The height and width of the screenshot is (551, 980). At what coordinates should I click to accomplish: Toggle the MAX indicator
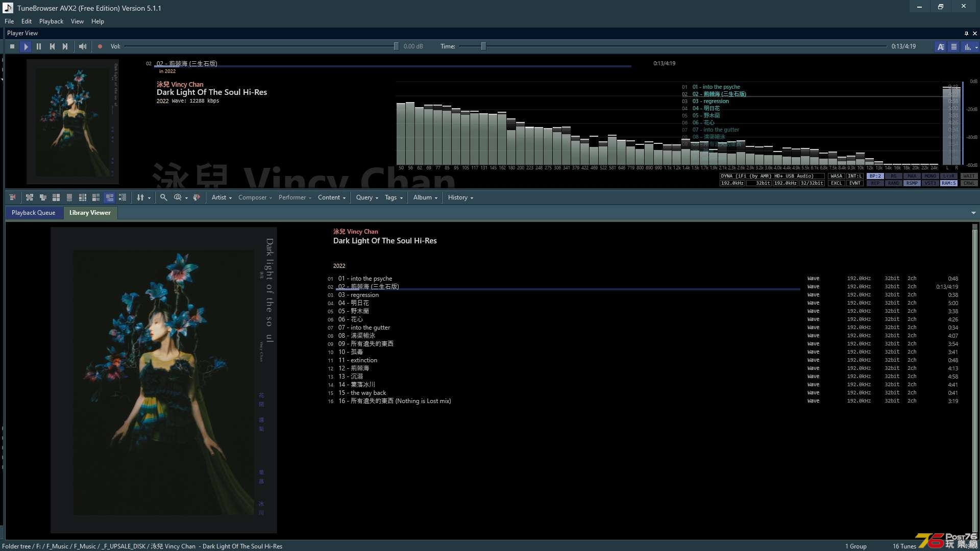[x=912, y=176]
